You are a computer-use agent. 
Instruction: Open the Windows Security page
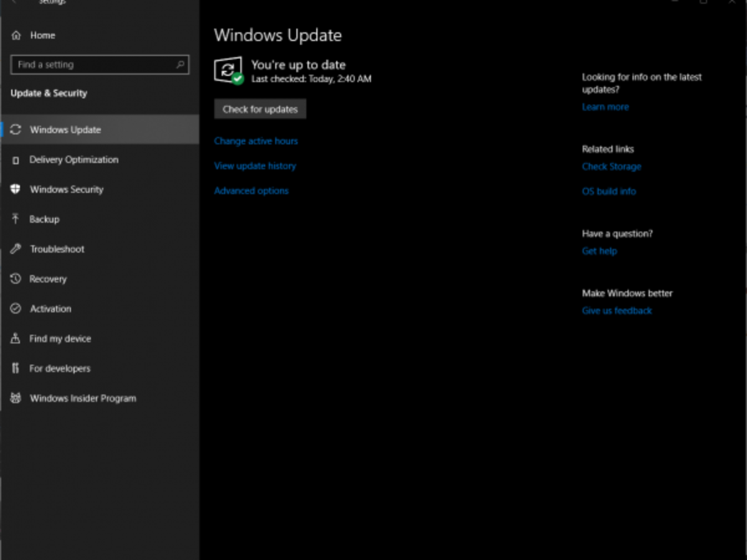tap(100, 190)
